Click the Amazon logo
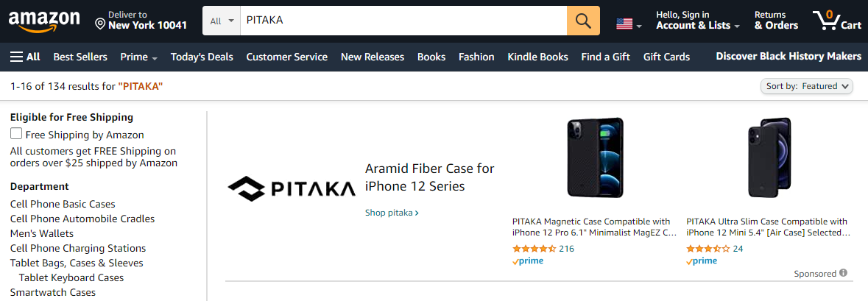The height and width of the screenshot is (301, 868). pos(44,21)
